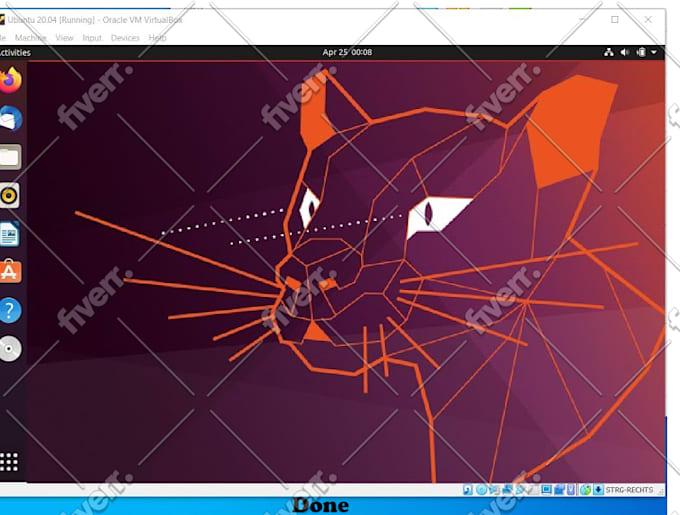Click the optical drive status icon

pyautogui.click(x=481, y=490)
